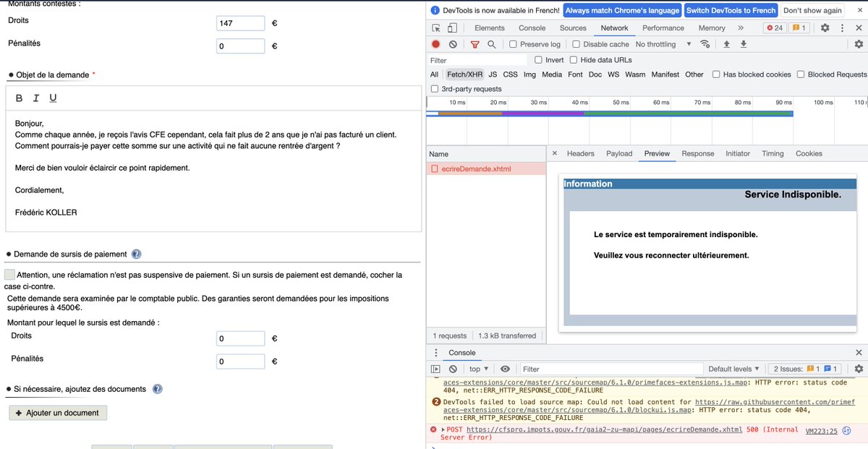Enable Preserve log checkbox
868x449 pixels.
pyautogui.click(x=514, y=44)
